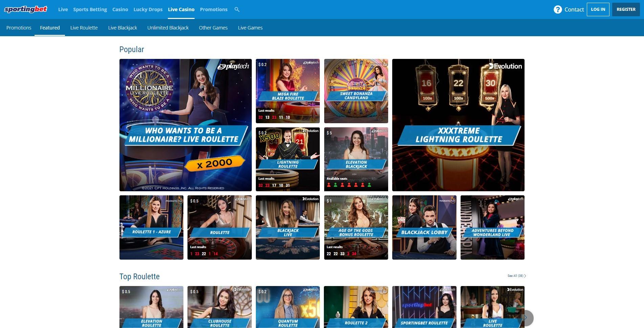Open Lucky Drops page
The height and width of the screenshot is (328, 644).
[x=148, y=9]
